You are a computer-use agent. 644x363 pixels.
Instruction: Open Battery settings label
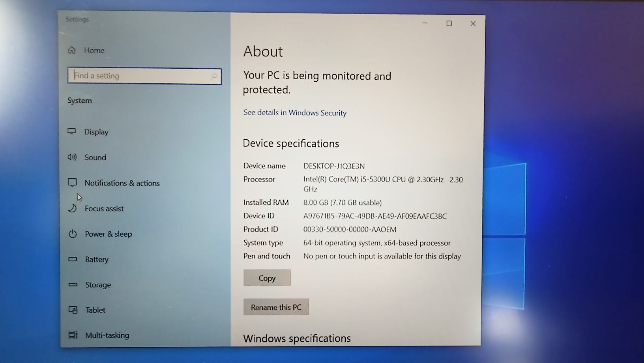(97, 259)
